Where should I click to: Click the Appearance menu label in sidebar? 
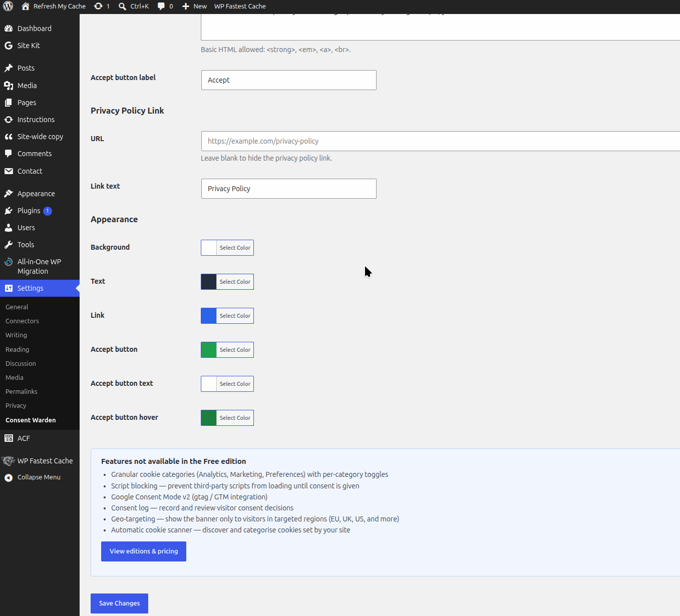(x=36, y=194)
